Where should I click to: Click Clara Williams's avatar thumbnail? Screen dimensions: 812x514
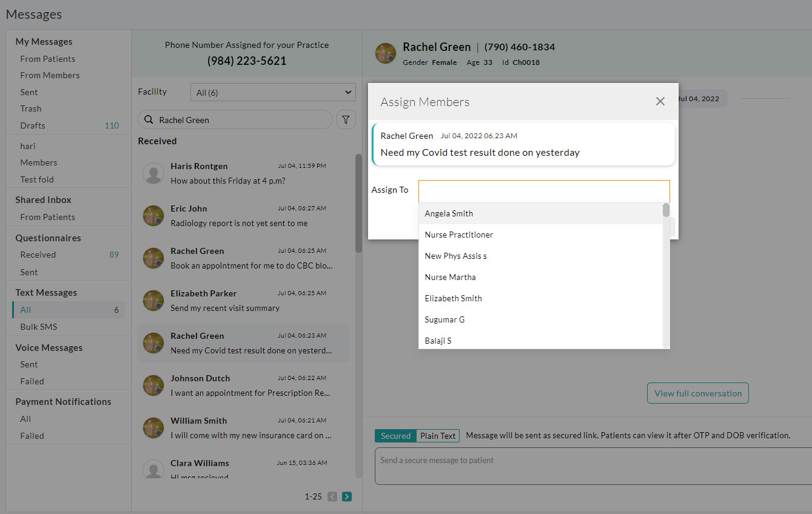152,469
